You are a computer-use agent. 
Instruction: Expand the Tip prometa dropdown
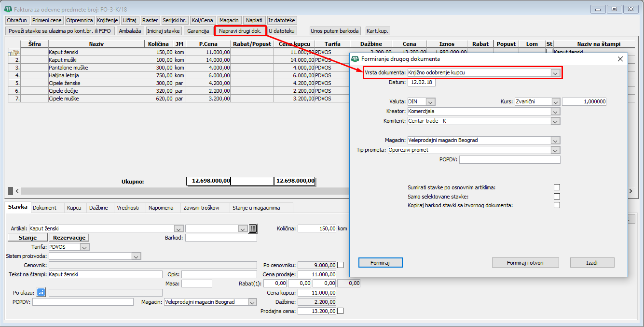click(x=556, y=150)
